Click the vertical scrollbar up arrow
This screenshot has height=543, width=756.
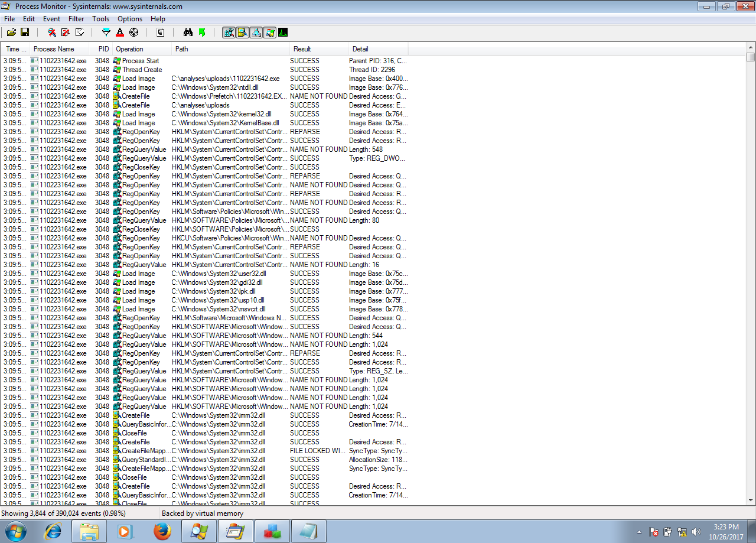[750, 48]
